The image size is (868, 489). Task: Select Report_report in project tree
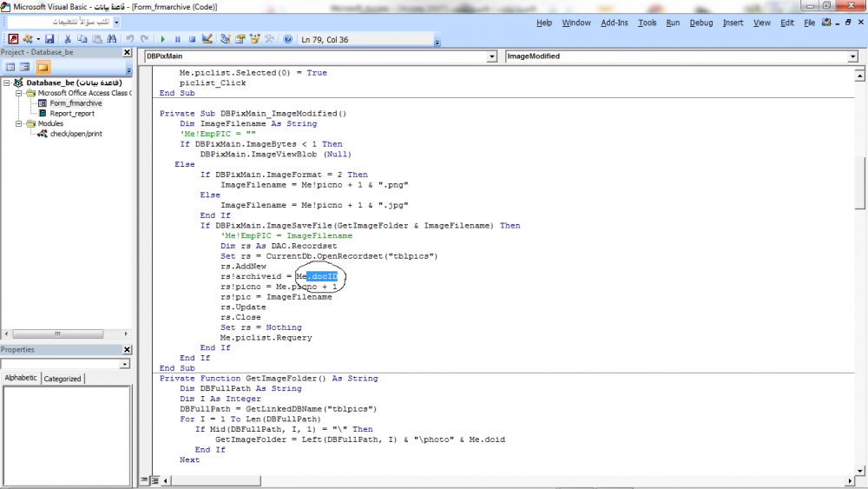coord(72,114)
